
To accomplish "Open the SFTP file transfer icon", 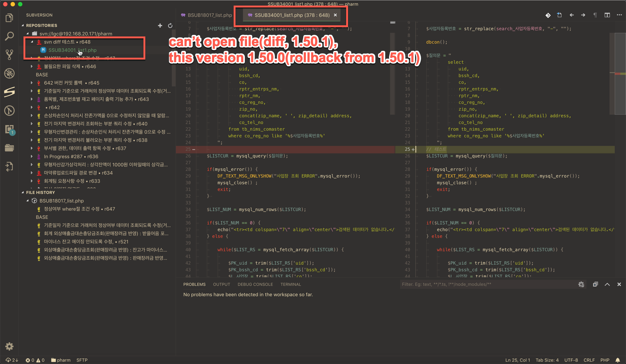I will coord(9,166).
